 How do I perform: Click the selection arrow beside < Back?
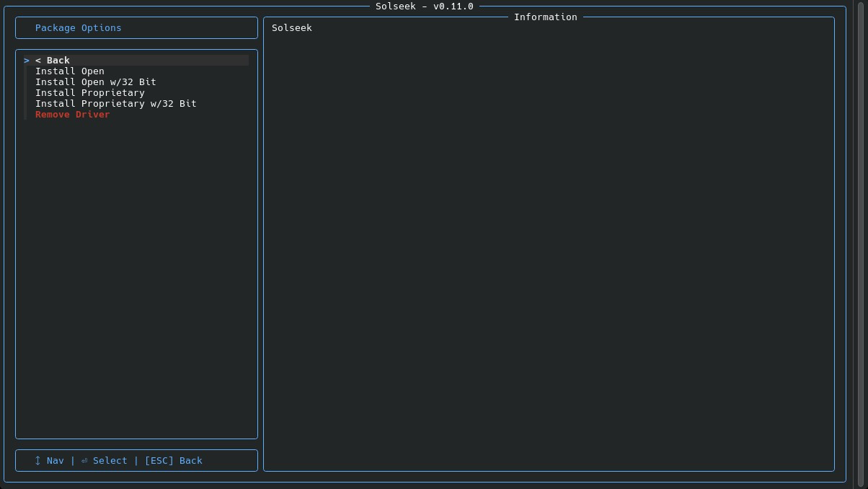click(27, 60)
